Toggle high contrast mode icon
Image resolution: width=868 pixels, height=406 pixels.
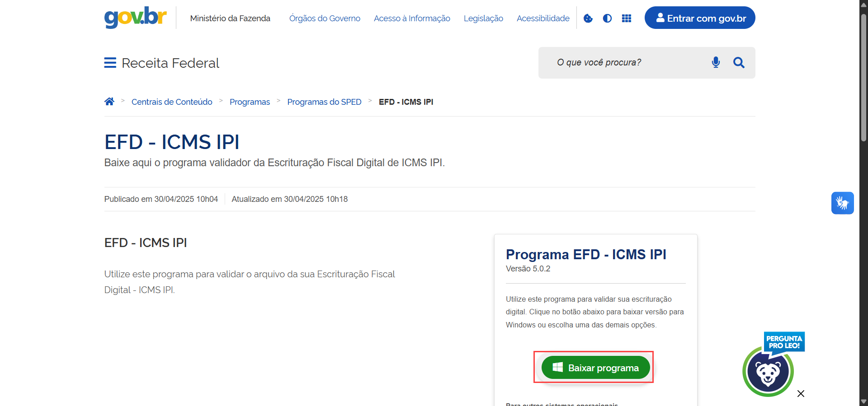click(x=607, y=19)
